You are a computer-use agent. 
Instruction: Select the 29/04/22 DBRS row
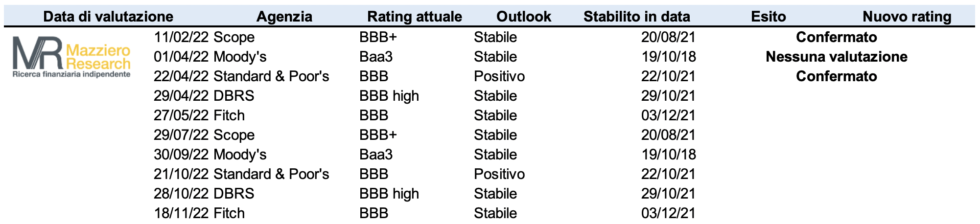click(x=204, y=96)
